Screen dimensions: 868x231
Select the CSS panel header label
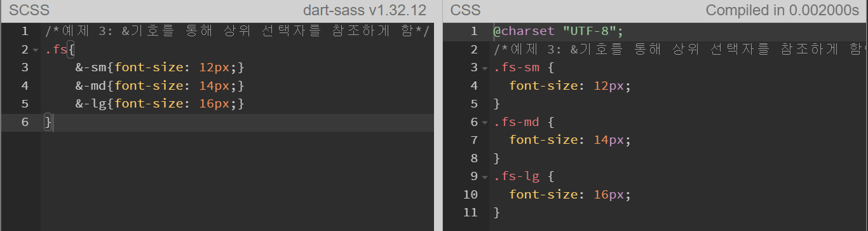point(466,10)
